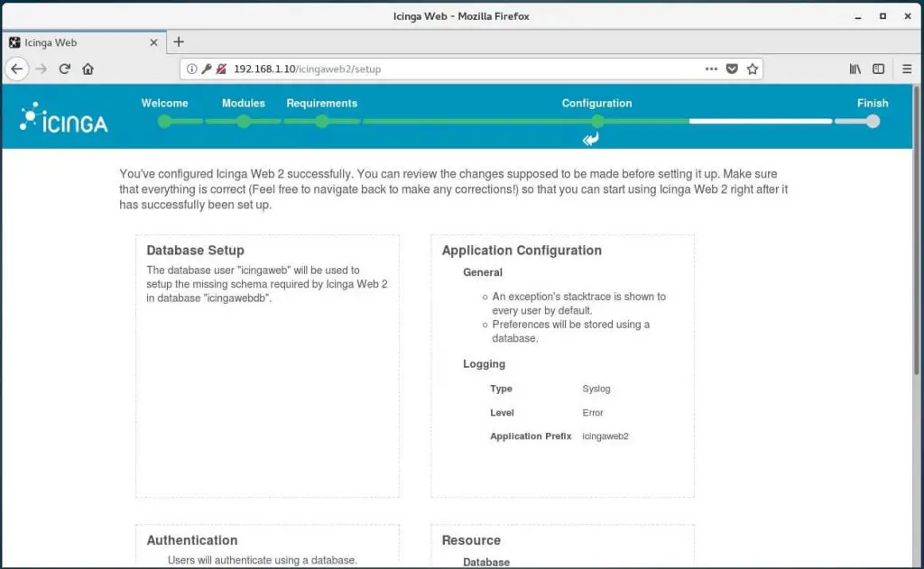Click the Error log level value
The width and height of the screenshot is (924, 569).
tap(593, 413)
